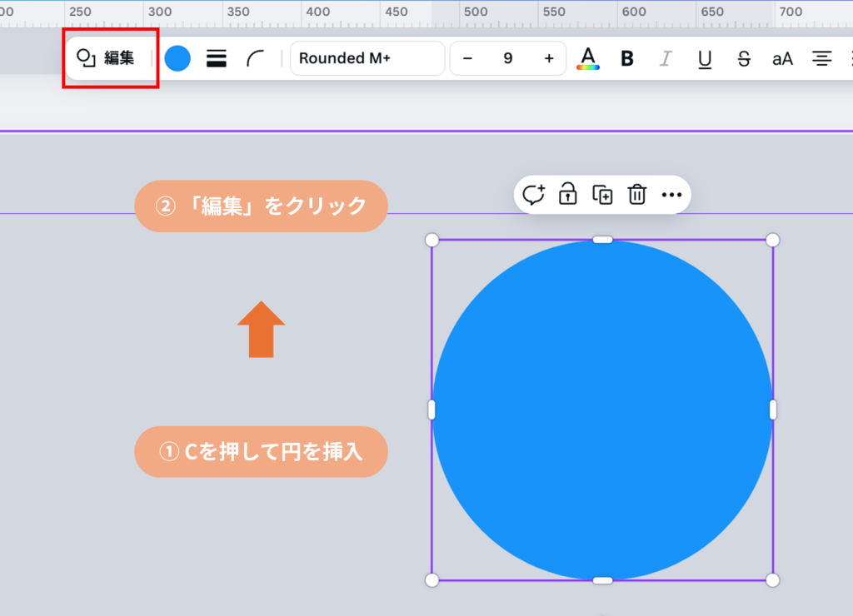Increase font size with plus button
The width and height of the screenshot is (853, 616).
(x=548, y=58)
